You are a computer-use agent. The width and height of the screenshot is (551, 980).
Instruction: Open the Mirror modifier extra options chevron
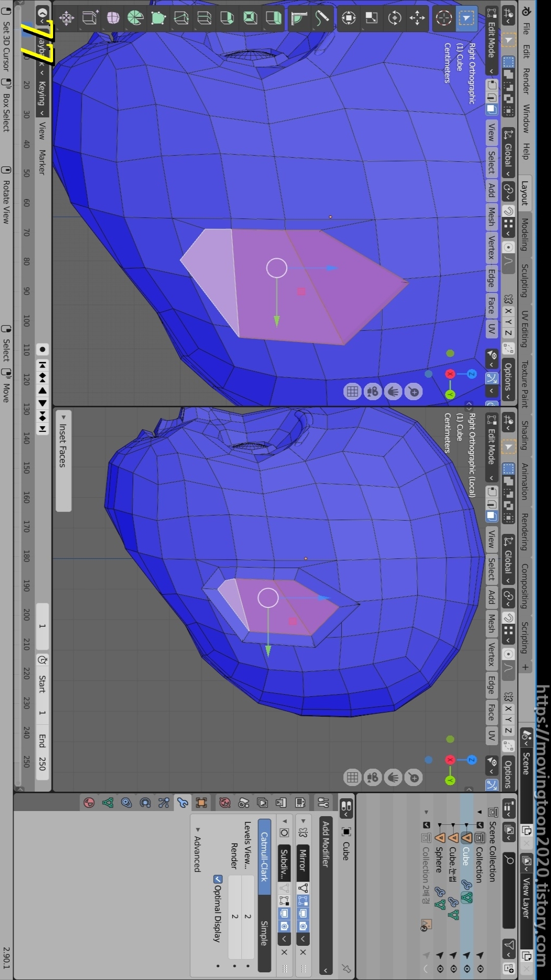[x=303, y=938]
